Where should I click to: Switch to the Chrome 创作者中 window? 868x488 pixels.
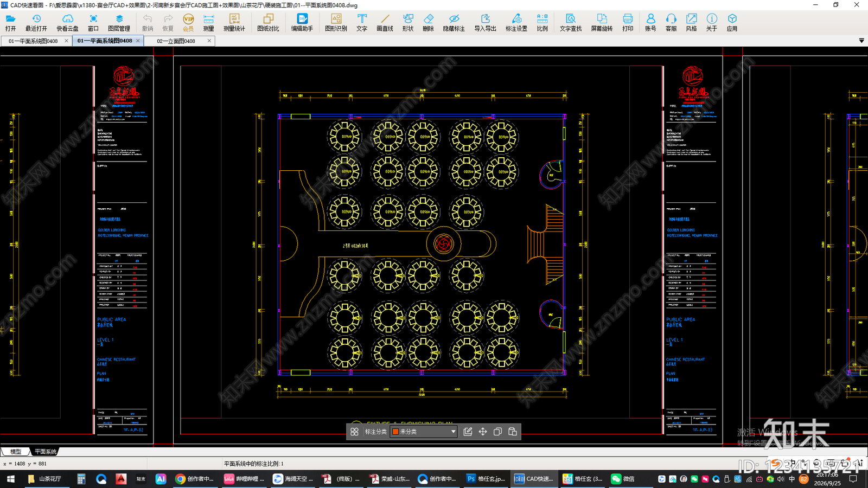195,479
